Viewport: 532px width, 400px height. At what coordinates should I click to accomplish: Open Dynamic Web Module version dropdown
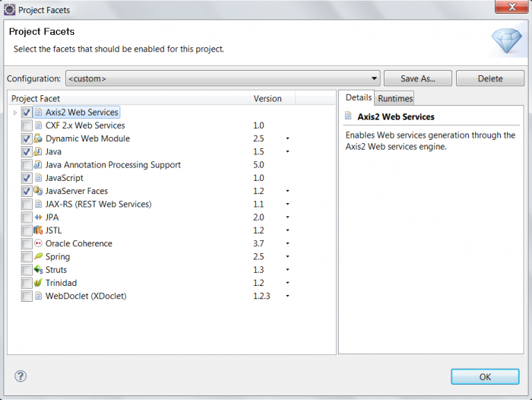(x=287, y=138)
